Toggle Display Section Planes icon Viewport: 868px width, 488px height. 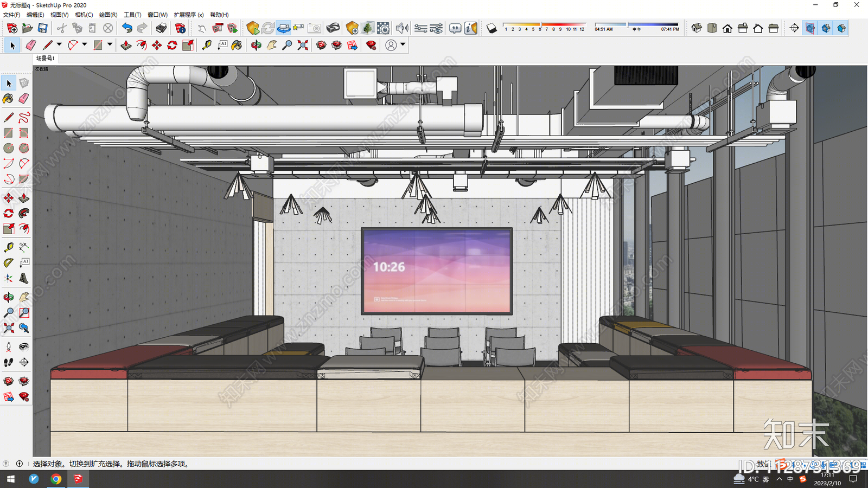click(x=810, y=28)
